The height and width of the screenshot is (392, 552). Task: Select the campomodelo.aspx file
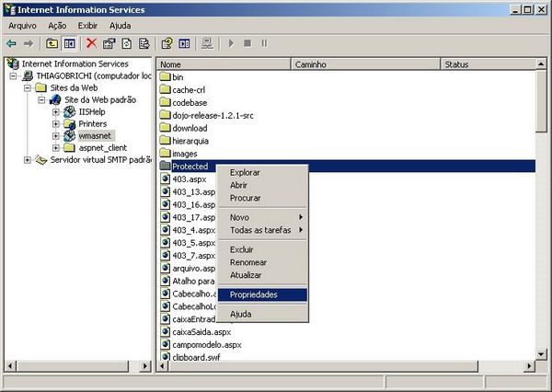[x=207, y=344]
